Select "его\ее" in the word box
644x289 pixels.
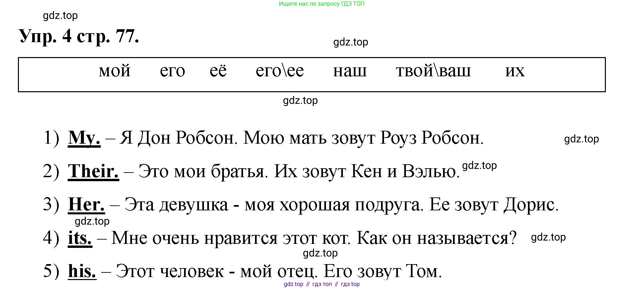[x=280, y=71]
